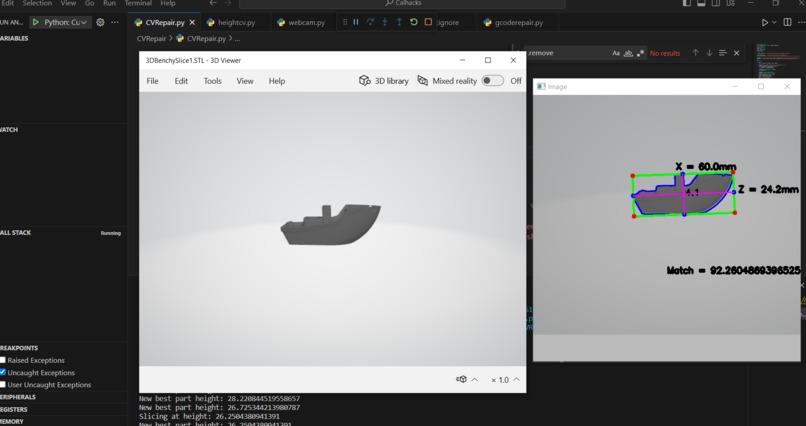Enable Raised Exceptions breakpoint checkbox
The height and width of the screenshot is (426, 806).
coord(3,360)
